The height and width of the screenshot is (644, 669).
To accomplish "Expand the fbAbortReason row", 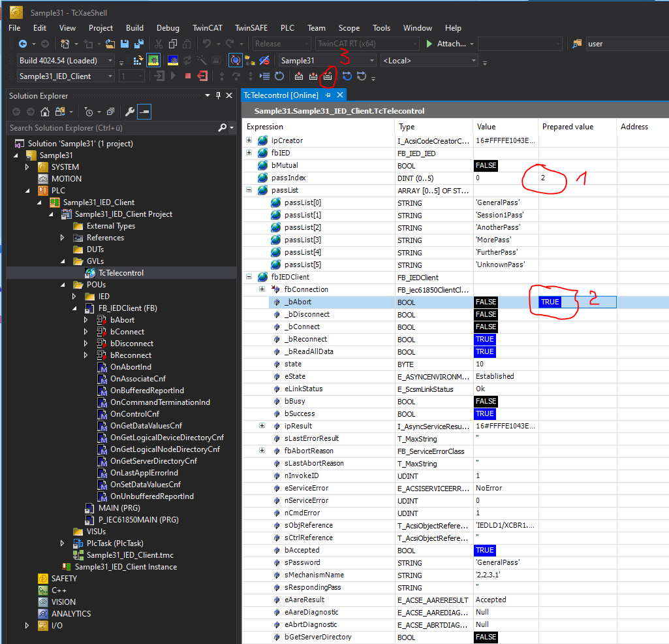I will point(262,451).
